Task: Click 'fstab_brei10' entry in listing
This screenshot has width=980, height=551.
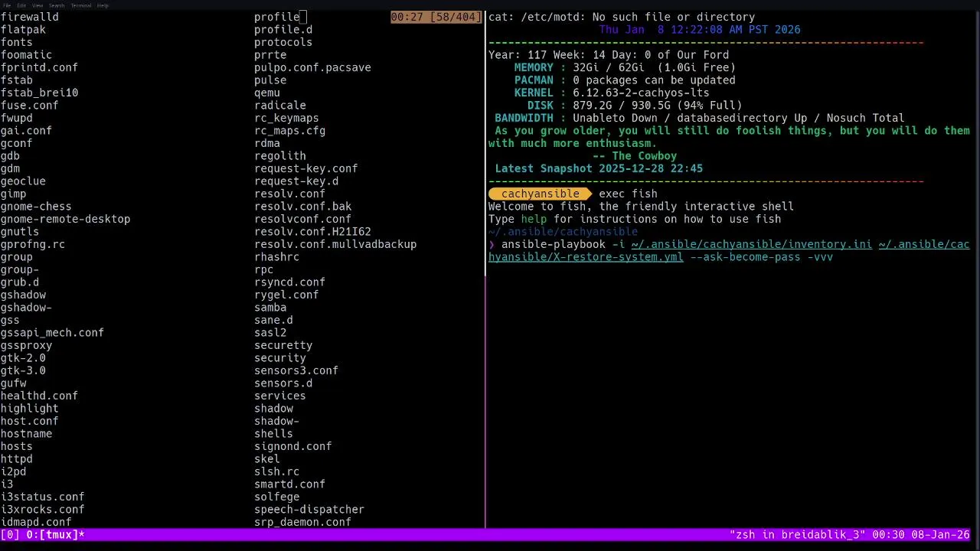Action: [39, 93]
